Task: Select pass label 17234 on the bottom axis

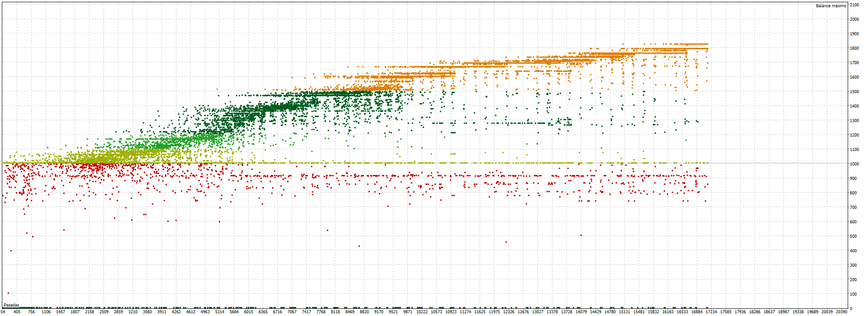Action: coord(712,312)
